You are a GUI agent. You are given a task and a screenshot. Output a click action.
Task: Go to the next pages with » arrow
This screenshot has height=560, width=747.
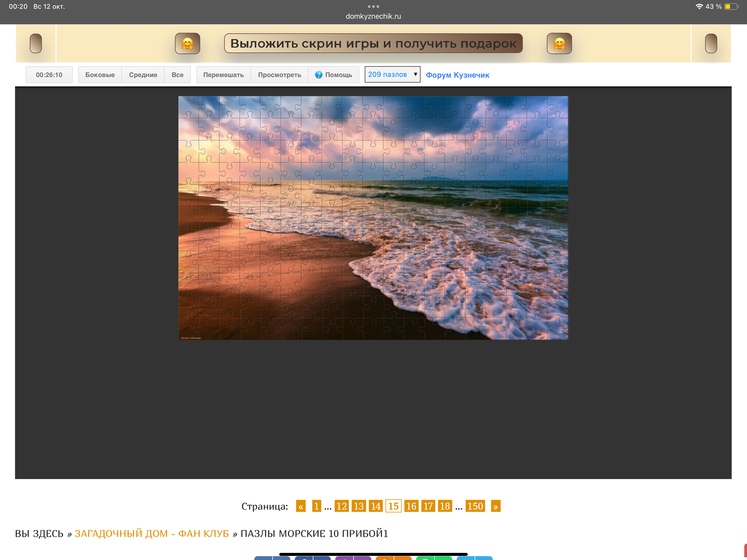495,506
